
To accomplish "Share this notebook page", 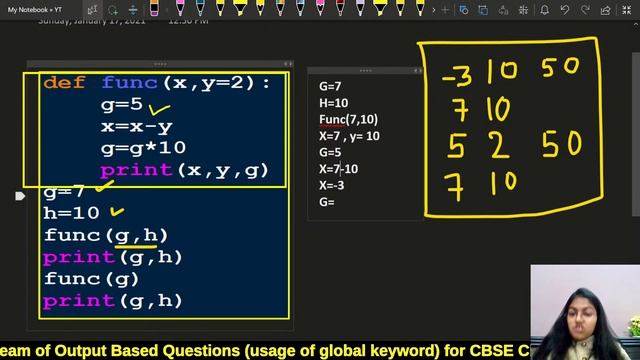I will coord(606,10).
